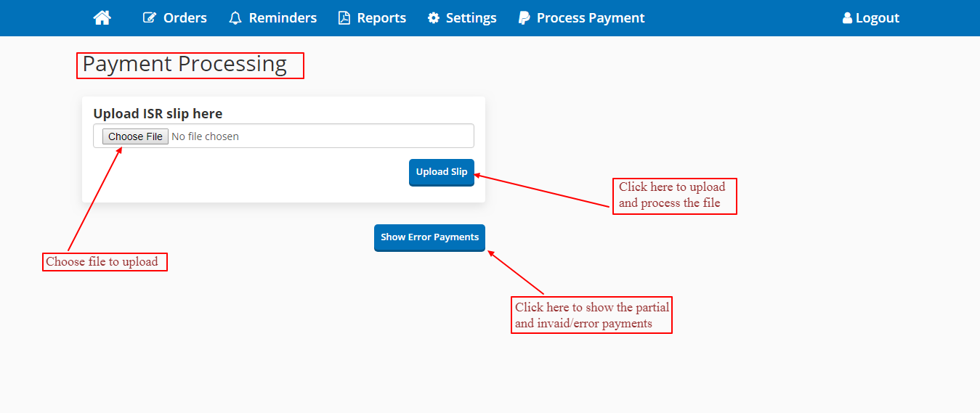
Task: Click the 'Upload ISR slip here' label
Action: click(158, 113)
